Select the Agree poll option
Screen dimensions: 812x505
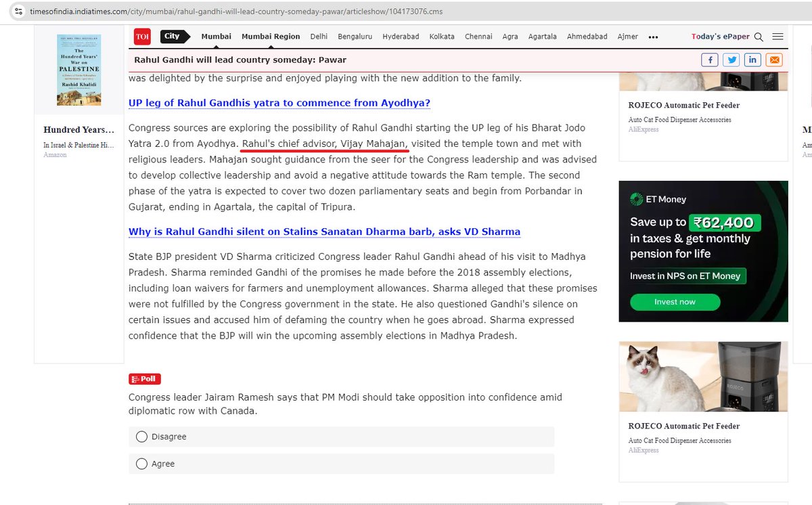coord(341,464)
